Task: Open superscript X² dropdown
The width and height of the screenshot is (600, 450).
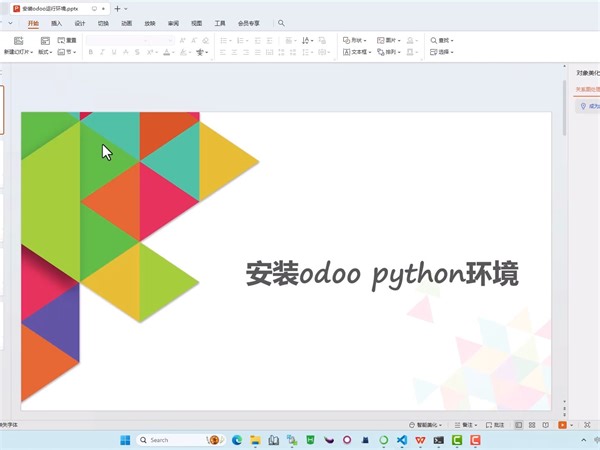Action: [152, 52]
